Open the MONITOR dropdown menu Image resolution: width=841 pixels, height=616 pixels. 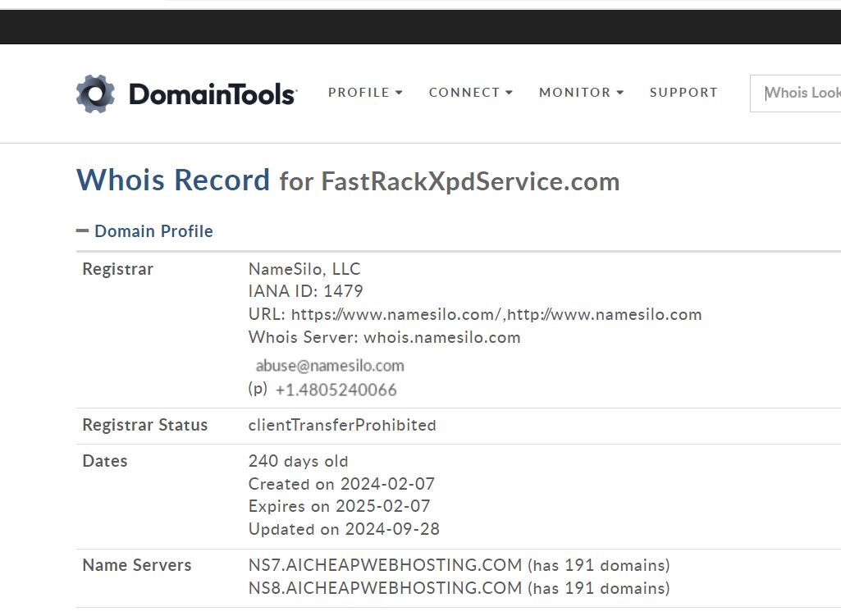coord(582,92)
